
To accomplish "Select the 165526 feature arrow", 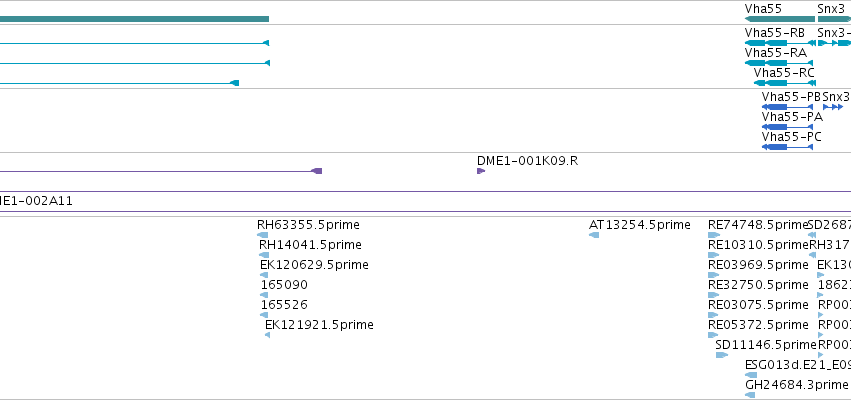I will click(x=264, y=315).
